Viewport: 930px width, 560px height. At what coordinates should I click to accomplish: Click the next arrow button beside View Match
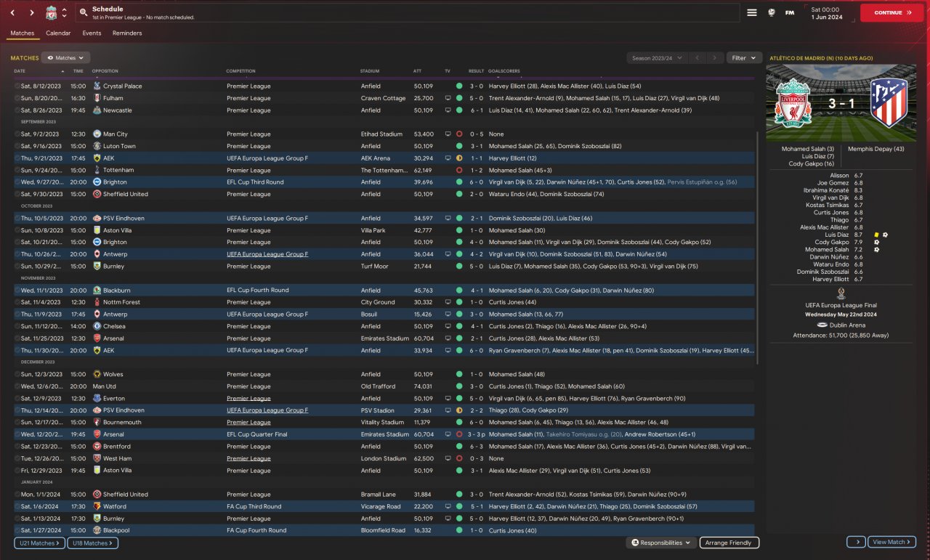point(856,542)
